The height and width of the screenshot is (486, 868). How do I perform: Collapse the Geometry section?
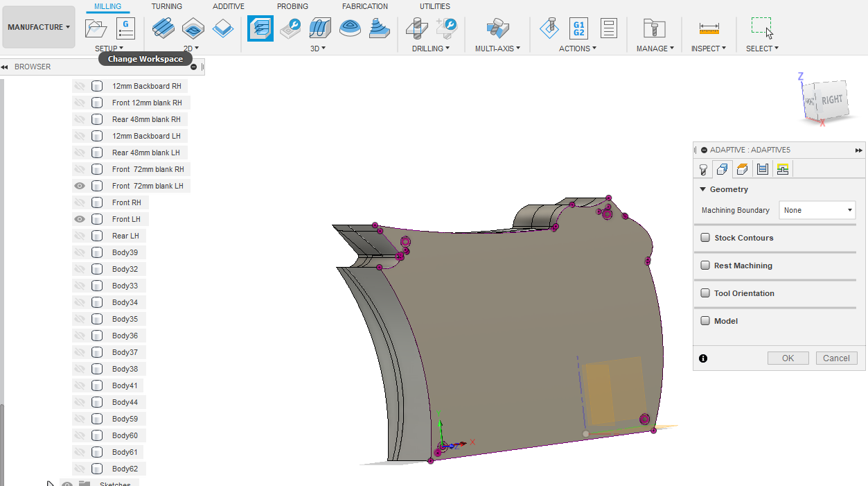tap(702, 189)
